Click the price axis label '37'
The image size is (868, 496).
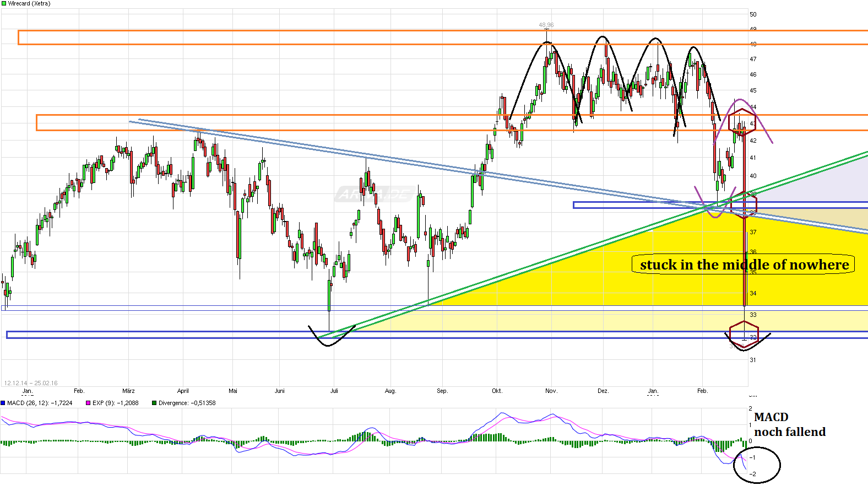753,232
